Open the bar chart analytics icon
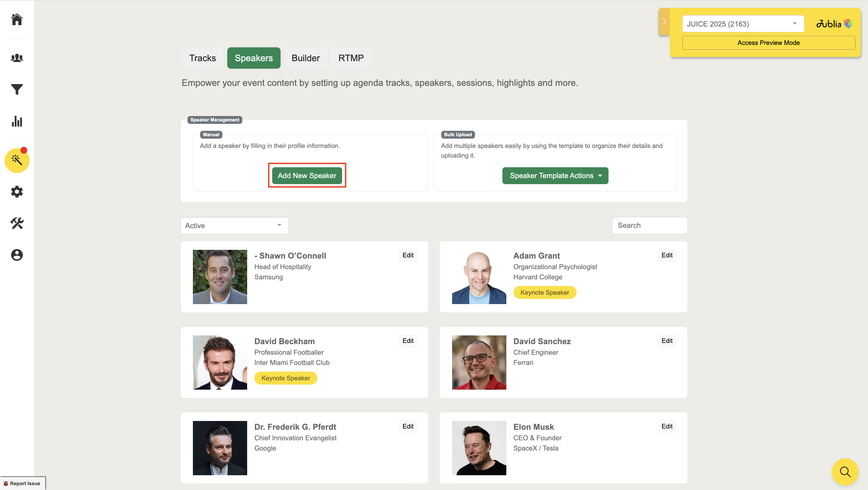 [17, 121]
